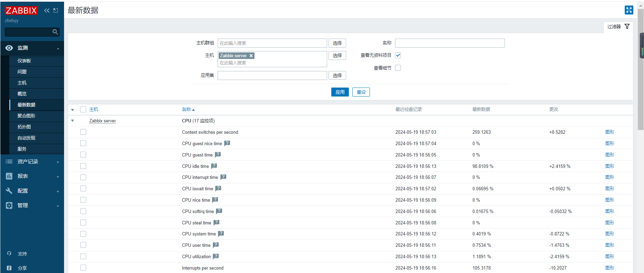
Task: Collapse 监测 menu chevron
Action: click(x=58, y=49)
